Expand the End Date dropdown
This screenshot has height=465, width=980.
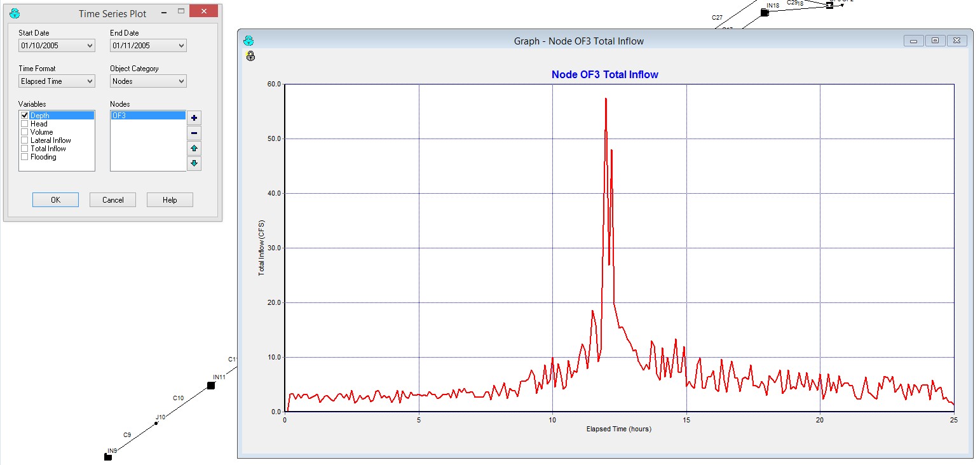coord(180,46)
